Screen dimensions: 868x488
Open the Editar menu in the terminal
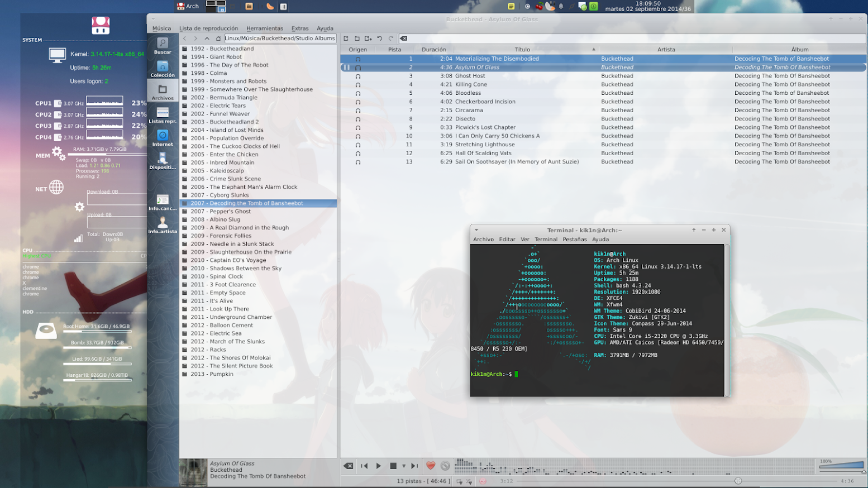(x=507, y=240)
